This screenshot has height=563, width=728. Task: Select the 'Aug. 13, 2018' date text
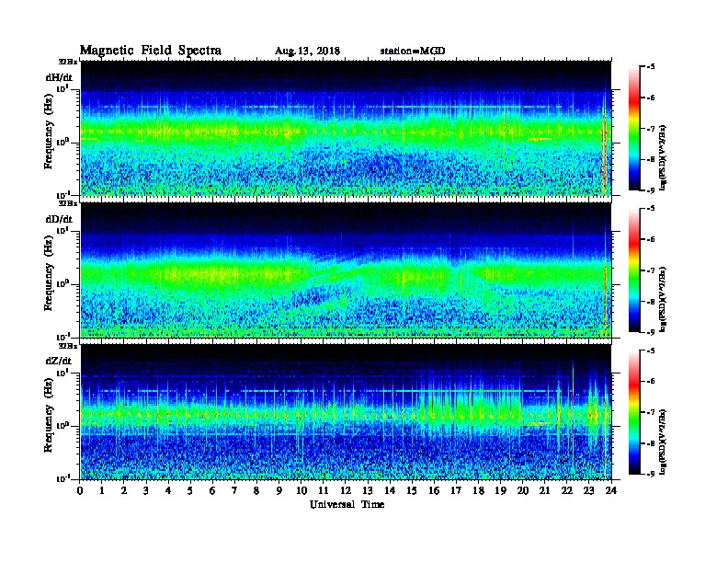[x=307, y=51]
